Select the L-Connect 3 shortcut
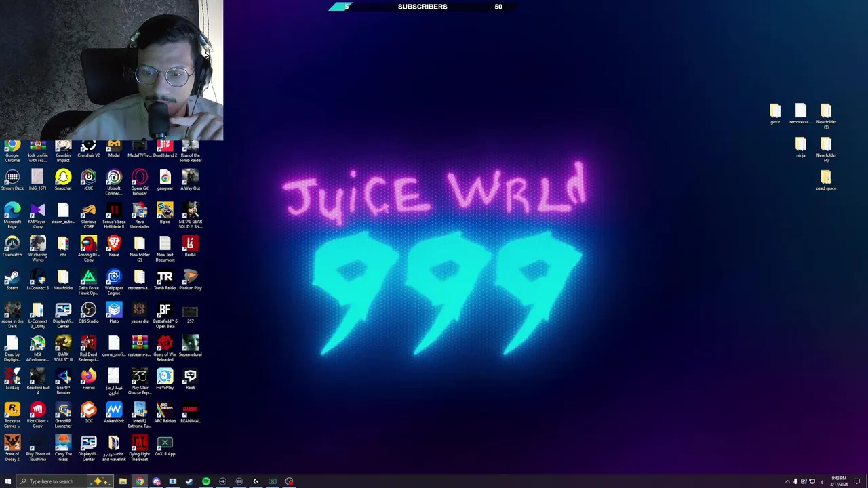The height and width of the screenshot is (488, 868). pyautogui.click(x=37, y=280)
